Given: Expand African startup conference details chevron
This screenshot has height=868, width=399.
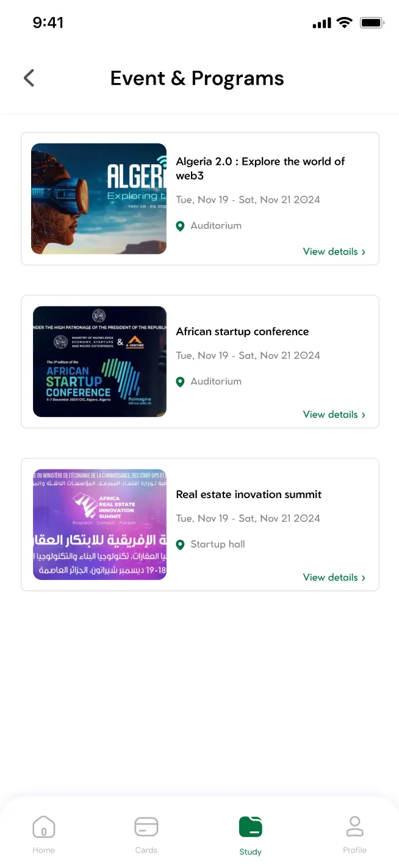Looking at the screenshot, I should click(364, 414).
